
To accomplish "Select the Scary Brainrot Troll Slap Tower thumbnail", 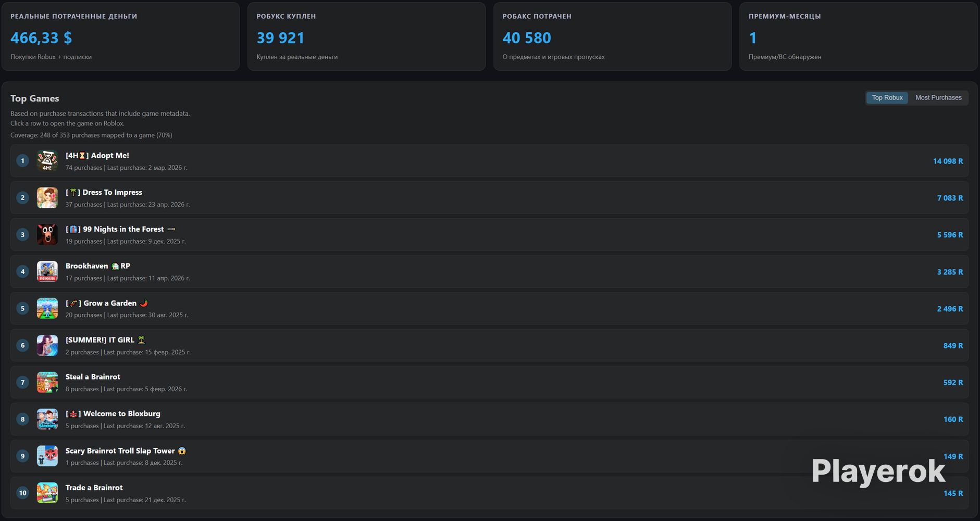I will (x=47, y=456).
